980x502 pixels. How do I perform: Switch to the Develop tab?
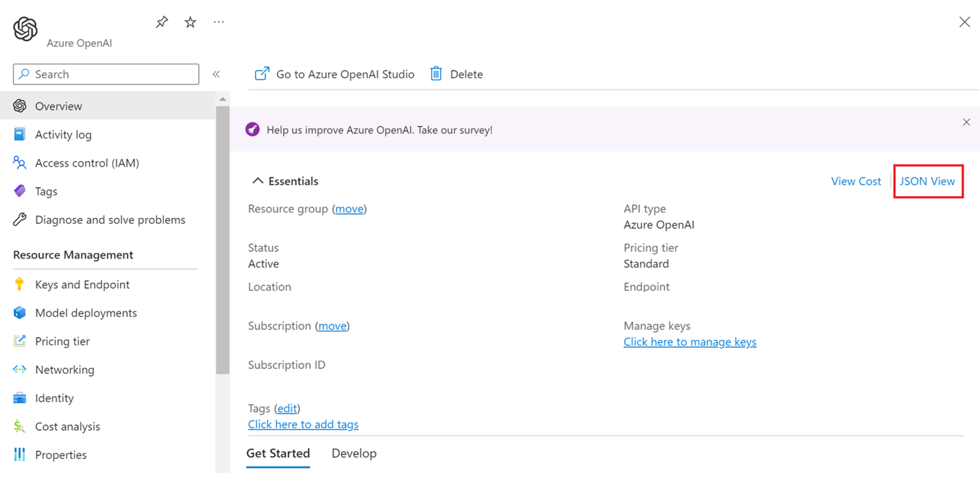point(354,453)
